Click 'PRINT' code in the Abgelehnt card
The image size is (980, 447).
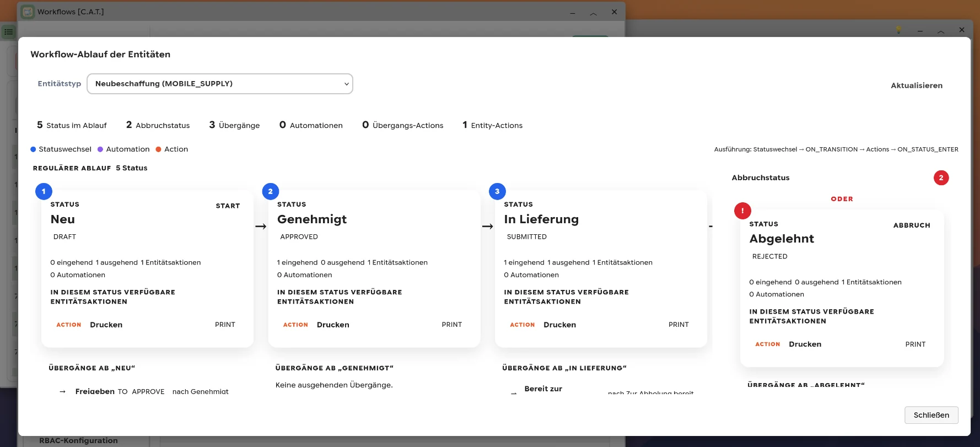pyautogui.click(x=915, y=344)
